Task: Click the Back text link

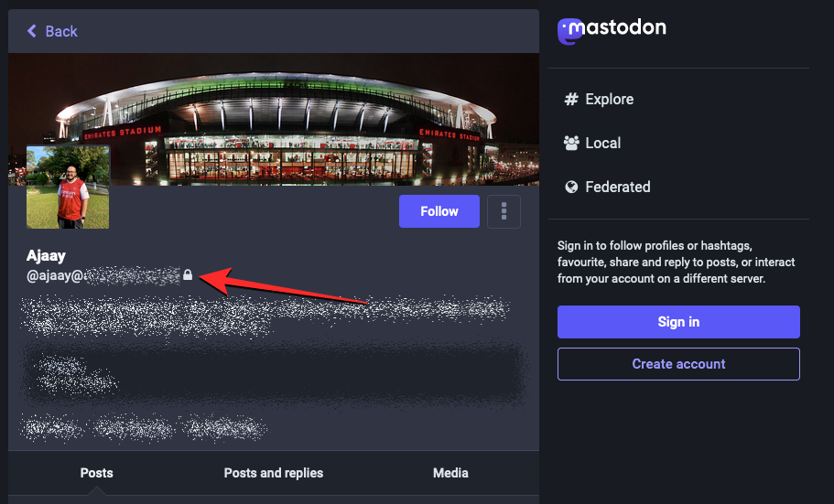Action: click(x=61, y=31)
